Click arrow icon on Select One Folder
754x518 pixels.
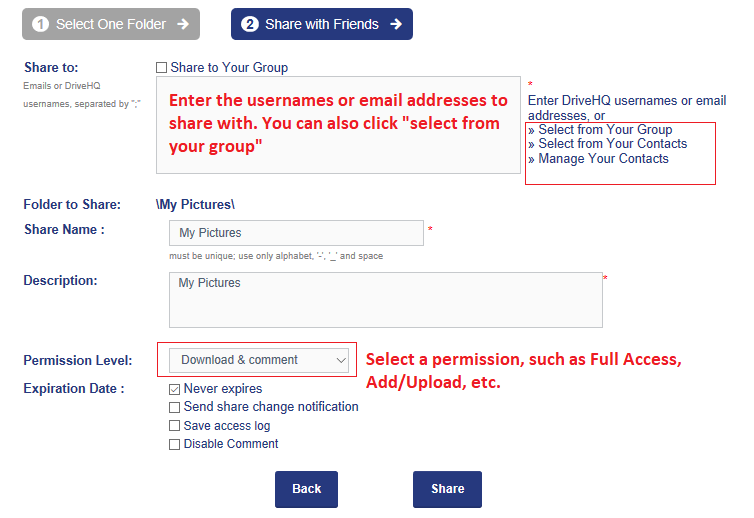click(182, 24)
